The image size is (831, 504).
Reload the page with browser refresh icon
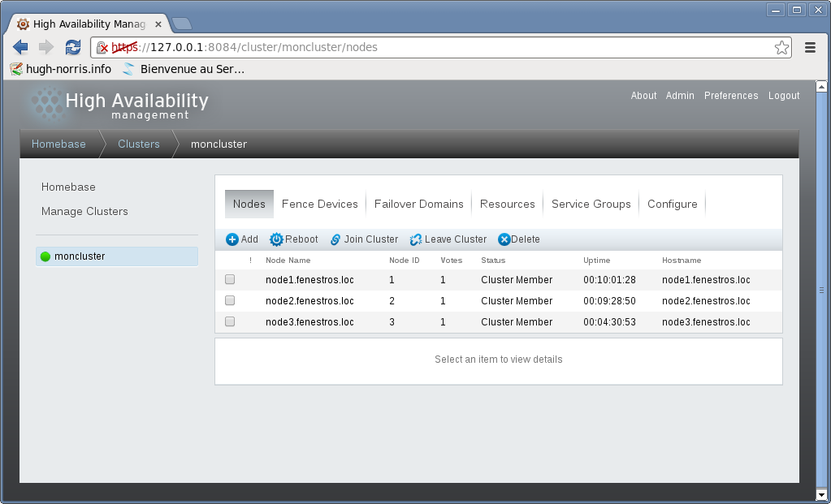(x=73, y=47)
